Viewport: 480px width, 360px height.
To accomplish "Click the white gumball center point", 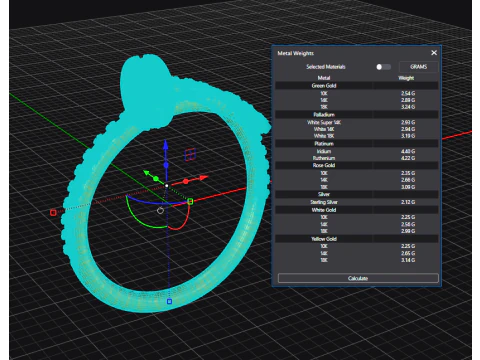I will tap(167, 186).
